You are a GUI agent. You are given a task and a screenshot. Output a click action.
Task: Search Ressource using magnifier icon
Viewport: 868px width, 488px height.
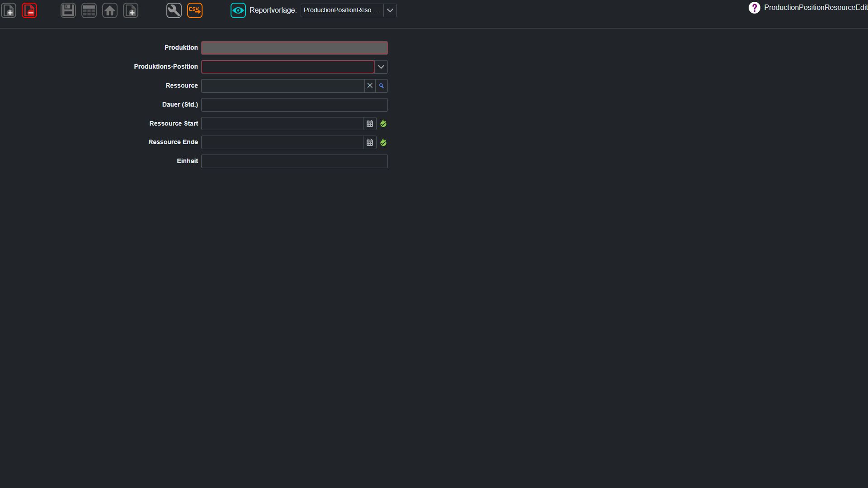click(x=382, y=86)
